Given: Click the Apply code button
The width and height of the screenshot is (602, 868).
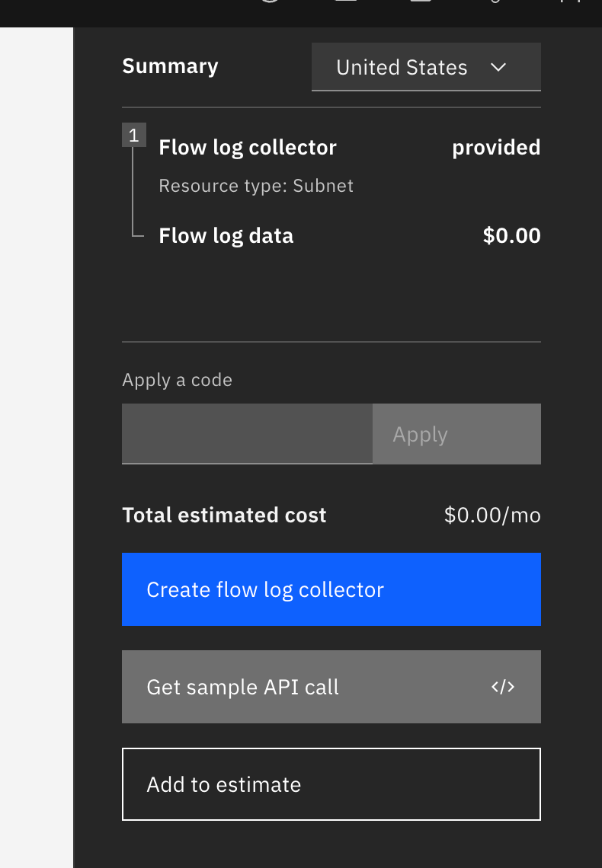Looking at the screenshot, I should point(456,433).
